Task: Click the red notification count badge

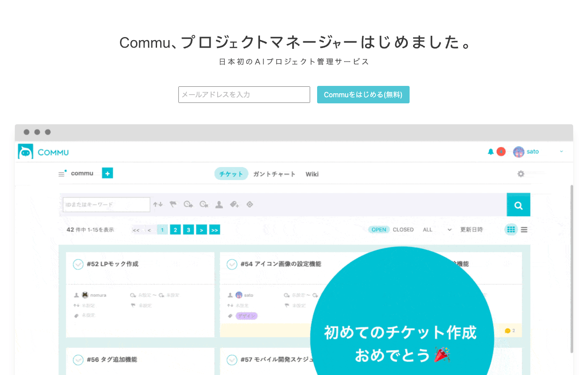Action: pos(501,152)
